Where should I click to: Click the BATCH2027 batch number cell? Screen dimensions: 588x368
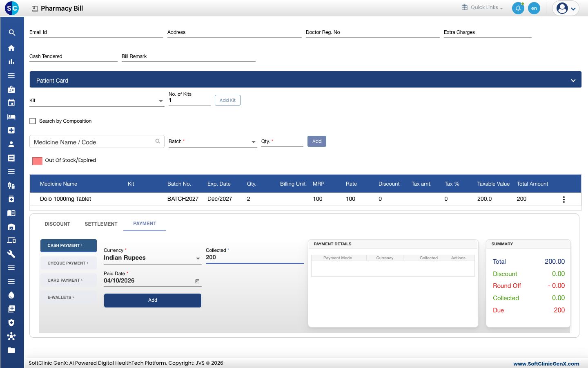tap(183, 199)
